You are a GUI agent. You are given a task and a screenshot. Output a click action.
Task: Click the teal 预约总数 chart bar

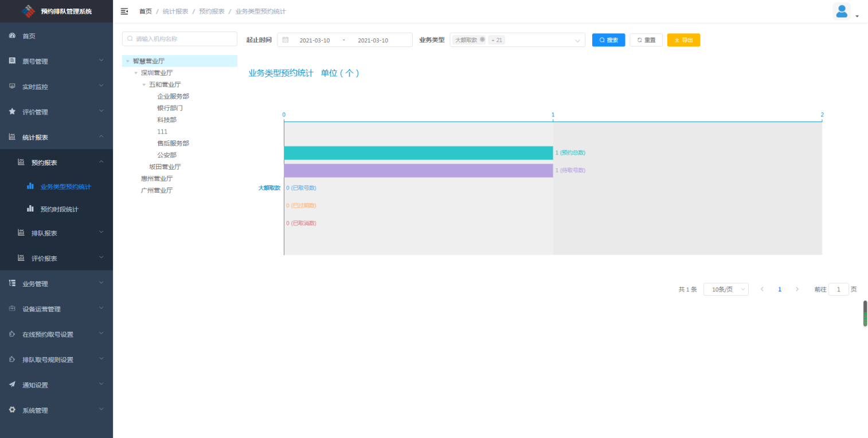(x=418, y=153)
